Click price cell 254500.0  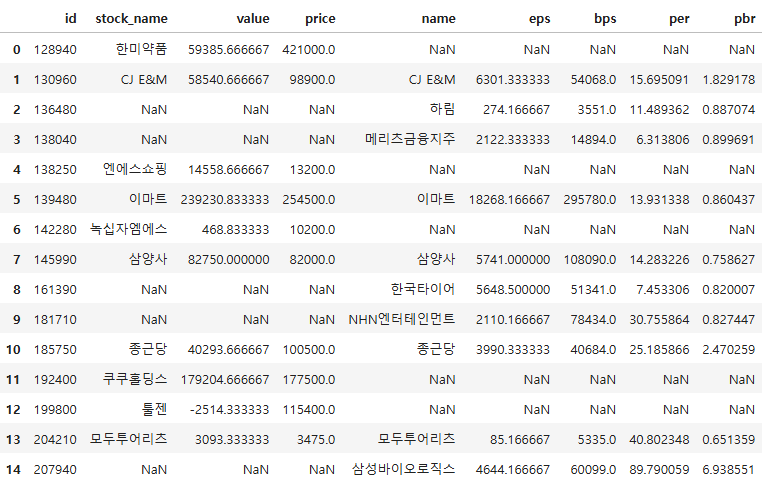pos(309,200)
